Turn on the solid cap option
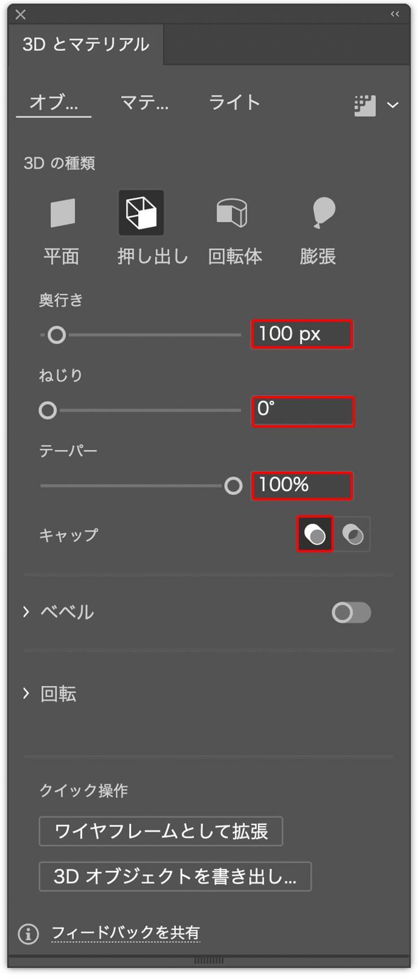418x980 pixels. pyautogui.click(x=315, y=534)
